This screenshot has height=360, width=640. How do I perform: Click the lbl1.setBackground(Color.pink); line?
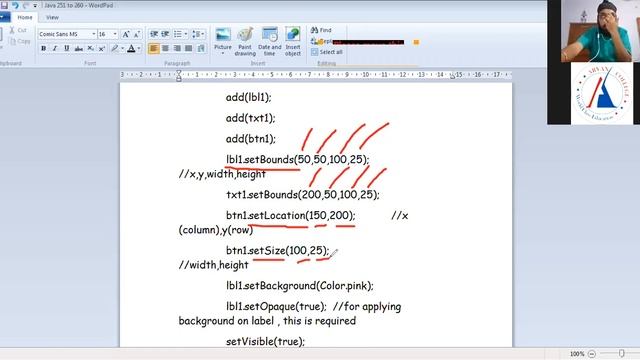[x=300, y=286]
